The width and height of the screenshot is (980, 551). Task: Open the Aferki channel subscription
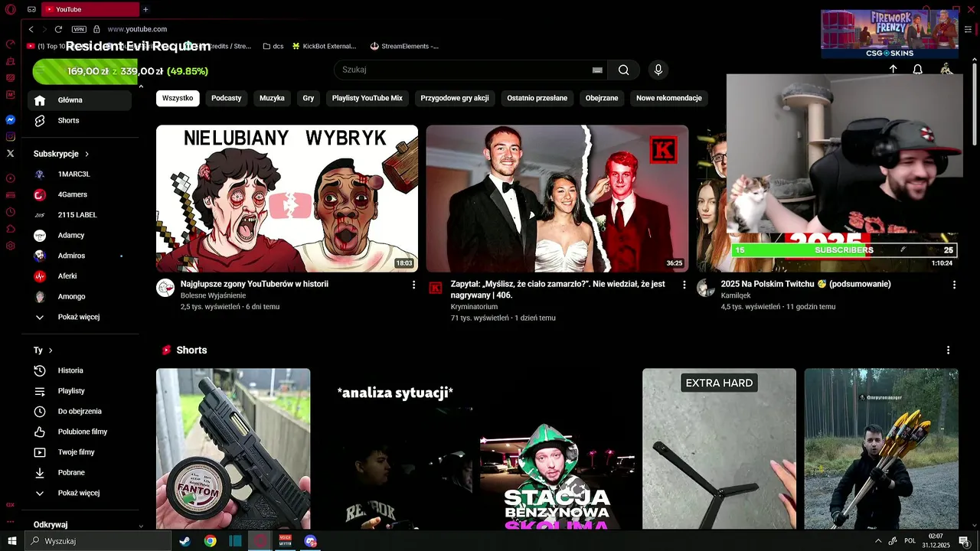80,276
